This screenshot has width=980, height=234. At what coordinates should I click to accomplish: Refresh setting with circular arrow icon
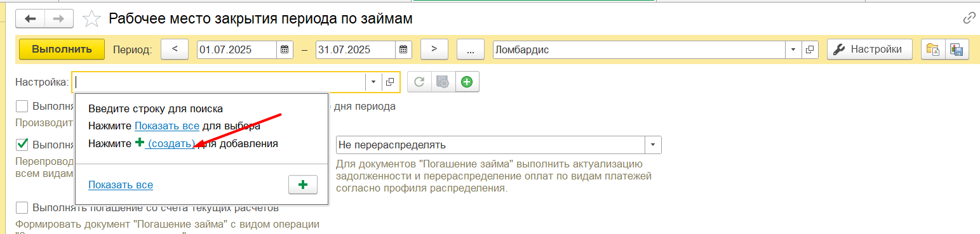pos(419,82)
